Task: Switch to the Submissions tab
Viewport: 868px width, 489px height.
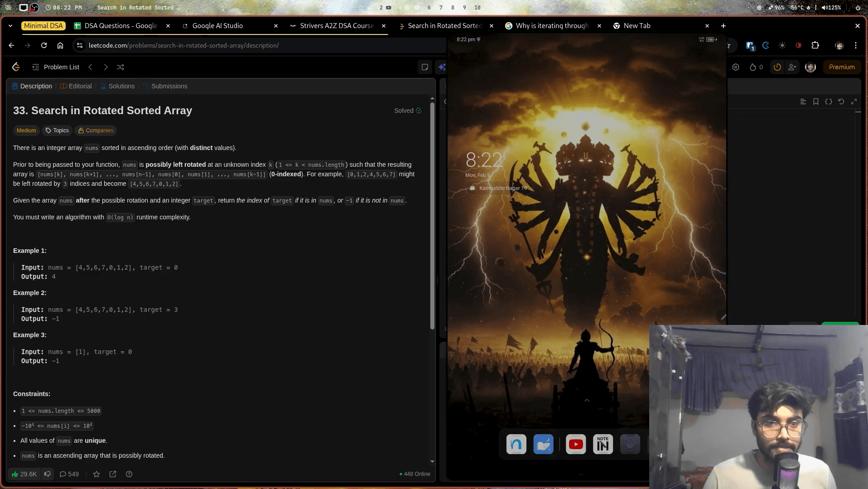Action: (x=165, y=86)
